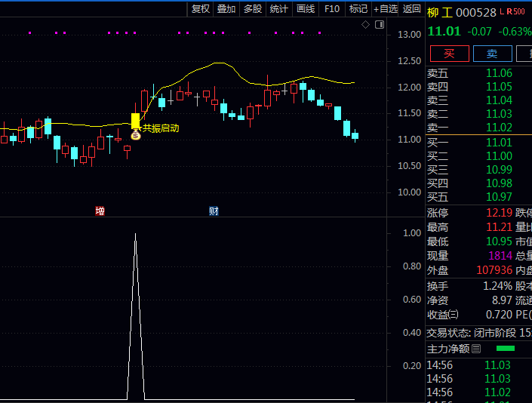Click 现量 value 1814
Image resolution: width=532 pixels, height=403 pixels.
pos(500,255)
